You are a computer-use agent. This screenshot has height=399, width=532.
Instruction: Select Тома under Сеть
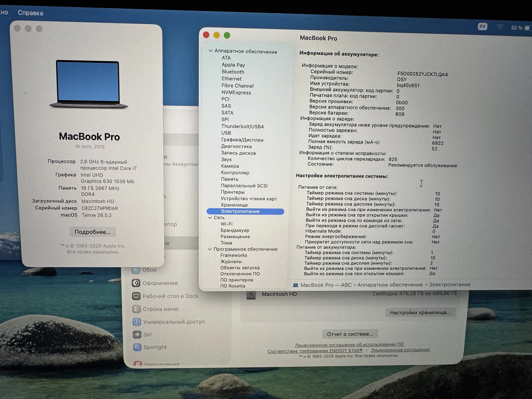(226, 243)
